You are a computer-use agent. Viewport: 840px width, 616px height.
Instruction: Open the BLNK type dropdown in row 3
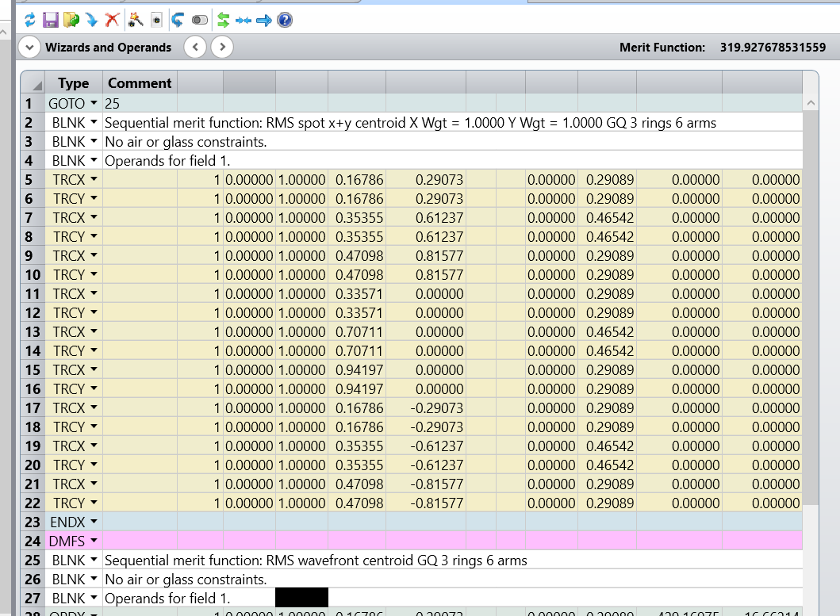click(94, 141)
